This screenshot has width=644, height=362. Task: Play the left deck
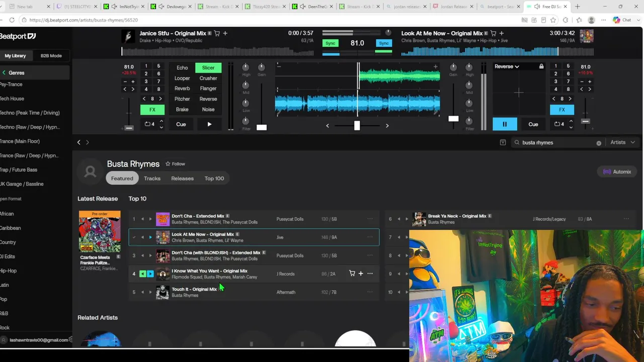(x=209, y=124)
